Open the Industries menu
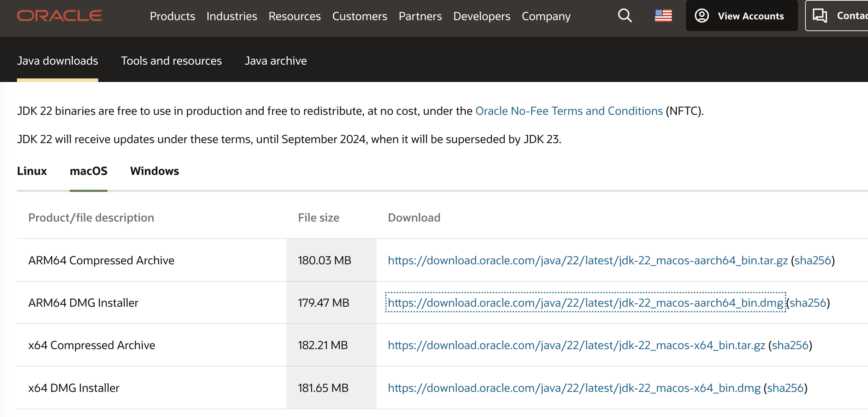 [231, 16]
